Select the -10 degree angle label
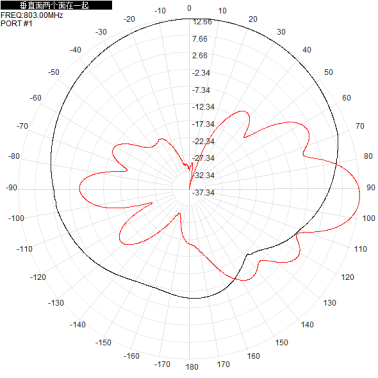 (160, 11)
